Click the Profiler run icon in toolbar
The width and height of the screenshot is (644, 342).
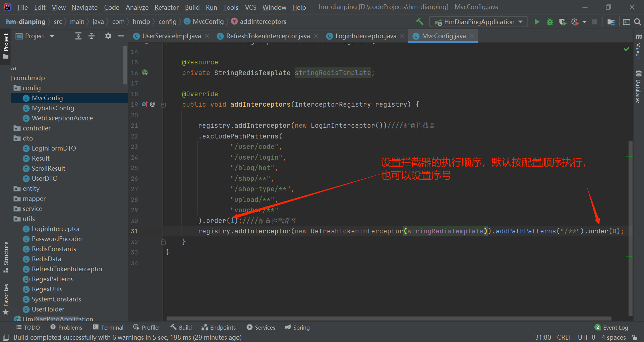pos(575,22)
